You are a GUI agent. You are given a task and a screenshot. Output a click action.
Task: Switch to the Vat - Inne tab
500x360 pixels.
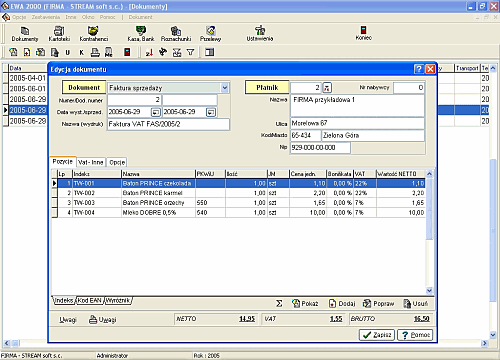pos(91,162)
